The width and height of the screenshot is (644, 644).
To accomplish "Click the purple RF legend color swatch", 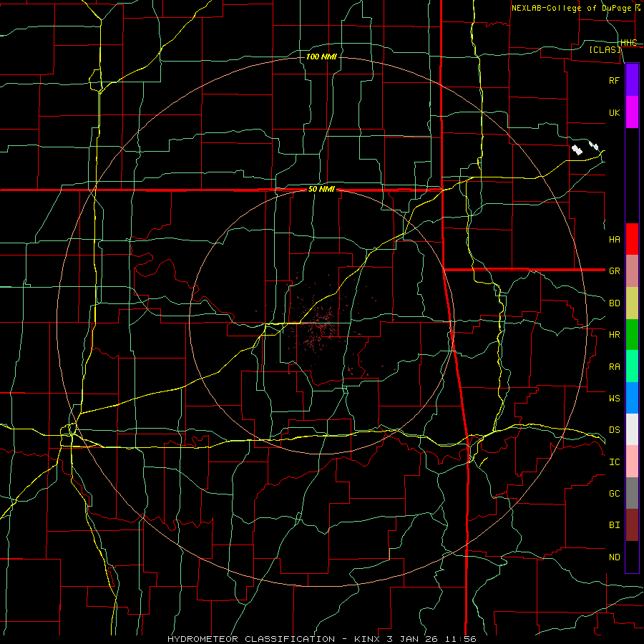I will click(x=632, y=80).
